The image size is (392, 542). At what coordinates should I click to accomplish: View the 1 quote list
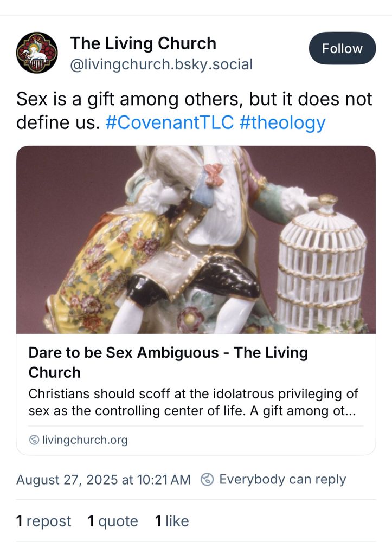(x=113, y=521)
